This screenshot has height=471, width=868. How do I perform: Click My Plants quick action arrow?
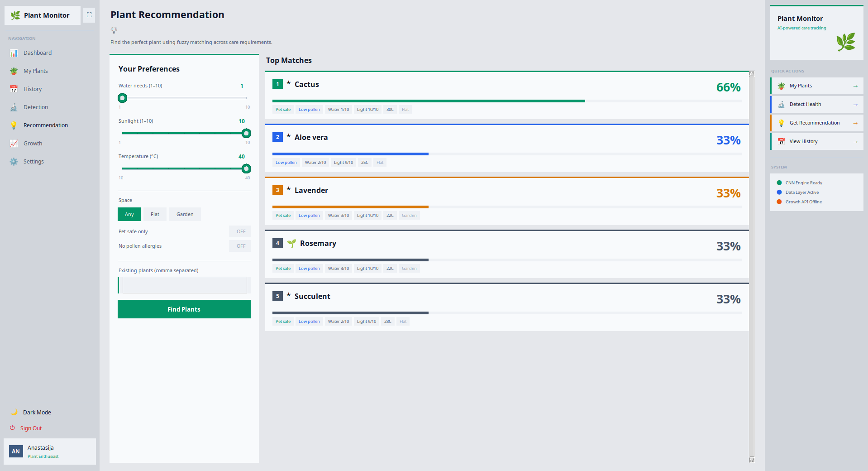855,86
